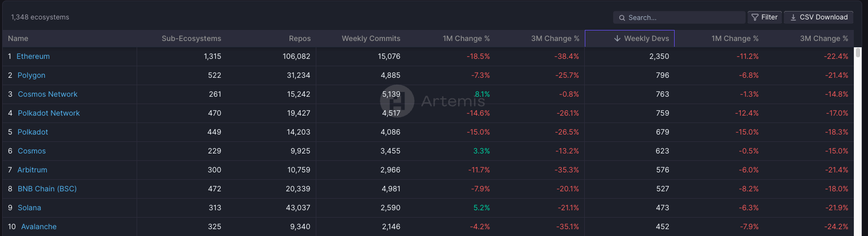Open the Arbitrum ecosystem link
The width and height of the screenshot is (868, 236).
tap(33, 170)
